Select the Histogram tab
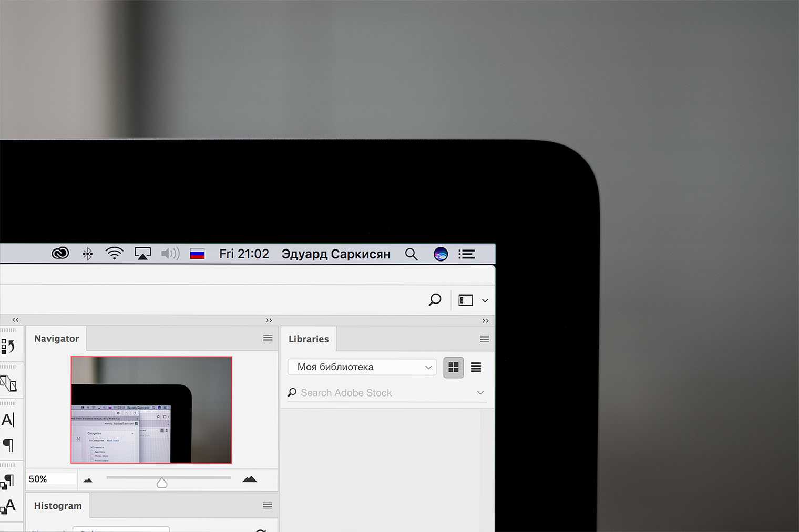The height and width of the screenshot is (532, 799). pos(58,506)
